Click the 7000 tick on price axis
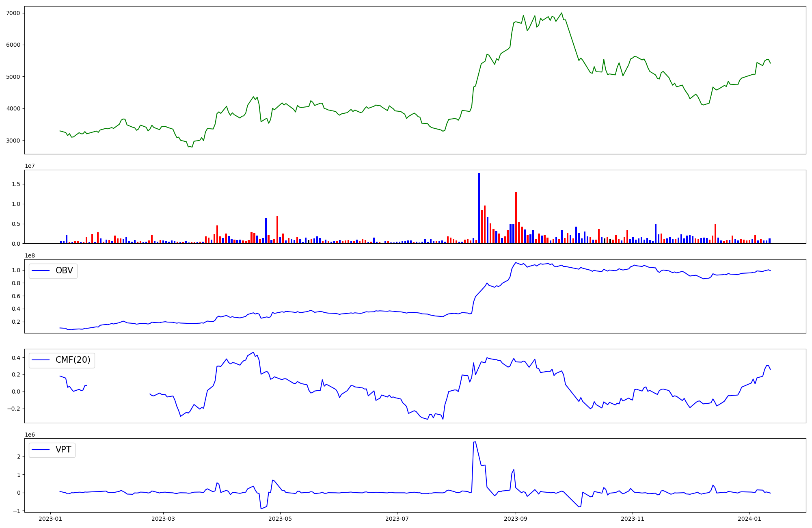 click(13, 13)
